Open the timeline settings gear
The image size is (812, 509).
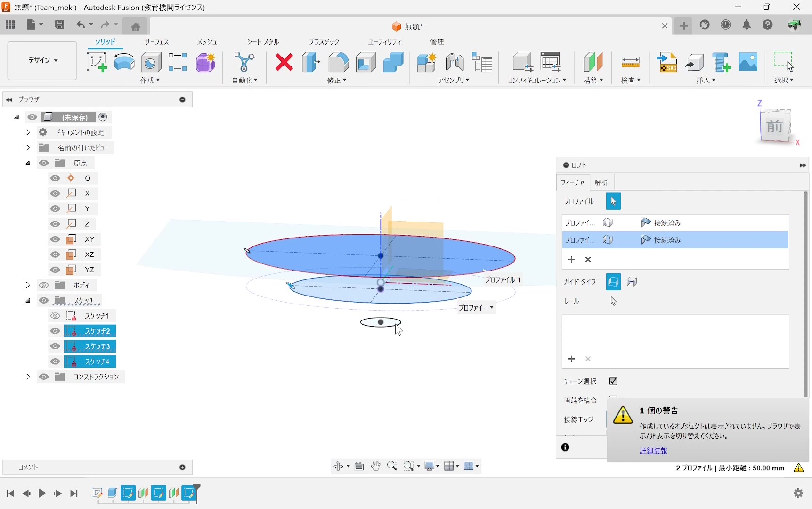tap(798, 493)
